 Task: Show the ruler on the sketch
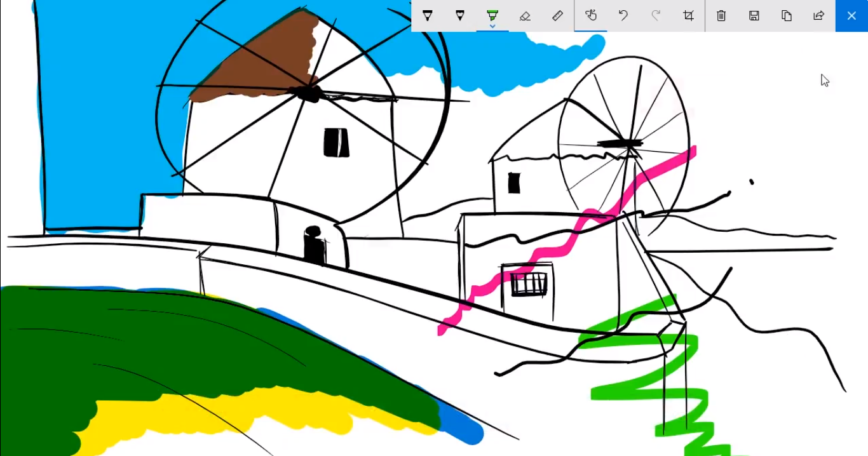557,16
